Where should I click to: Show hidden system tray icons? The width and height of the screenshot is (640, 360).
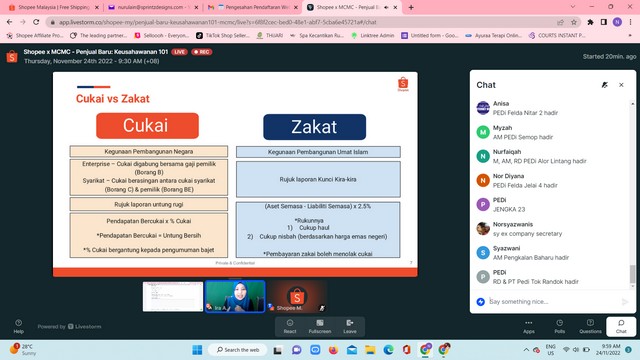coord(526,350)
